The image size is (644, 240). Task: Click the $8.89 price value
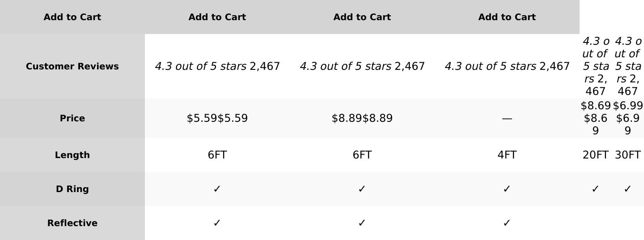(x=362, y=118)
